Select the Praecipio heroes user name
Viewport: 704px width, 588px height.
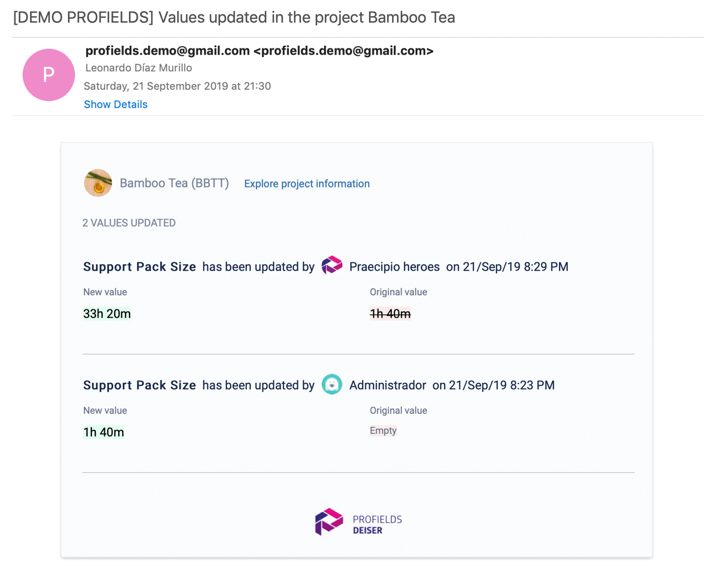[395, 267]
